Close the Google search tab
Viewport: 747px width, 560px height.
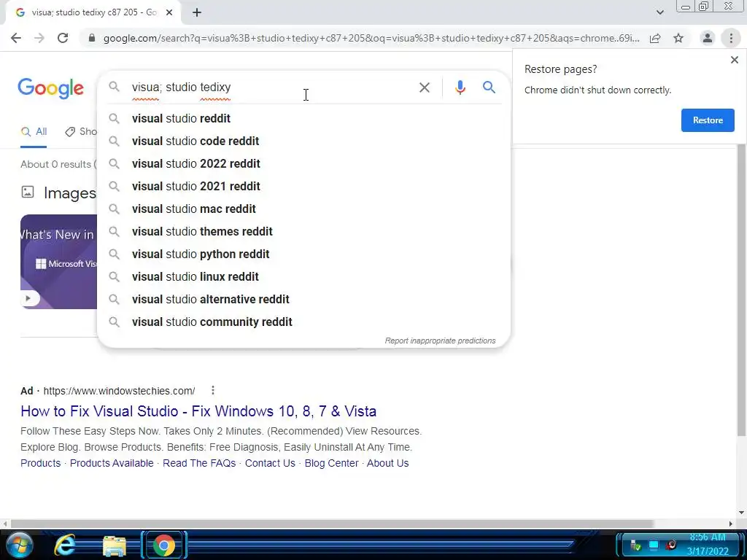pyautogui.click(x=169, y=12)
